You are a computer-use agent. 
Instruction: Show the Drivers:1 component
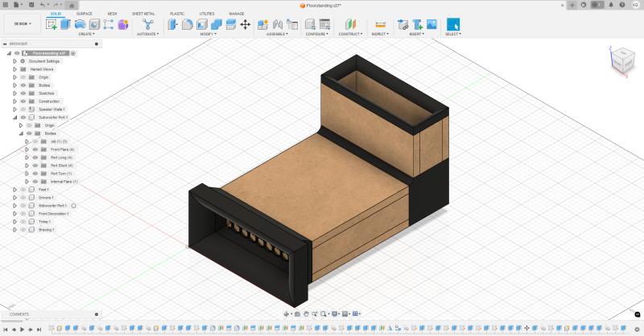click(23, 198)
